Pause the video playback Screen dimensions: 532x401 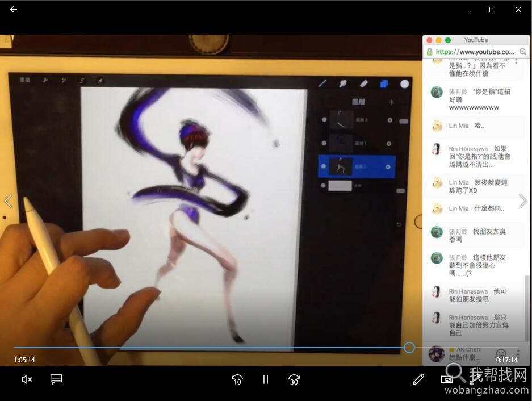pyautogui.click(x=266, y=379)
